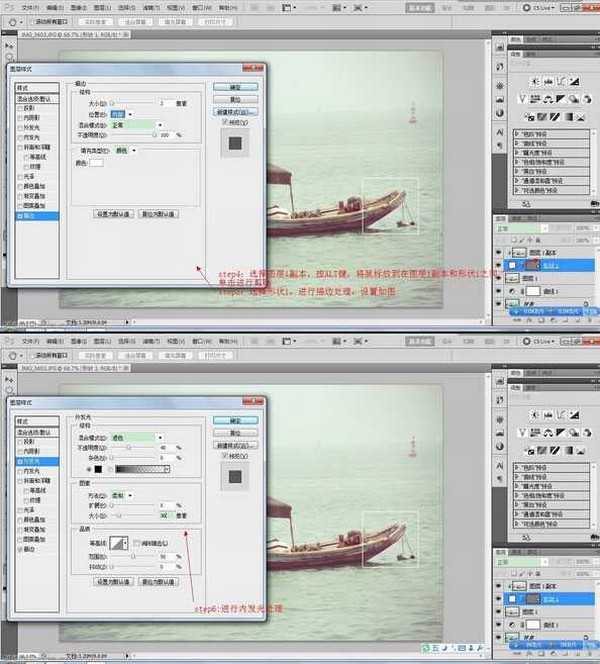Select 外发光 in the lower dialog's style list
Image resolution: width=600 pixels, height=664 pixels.
(x=30, y=463)
